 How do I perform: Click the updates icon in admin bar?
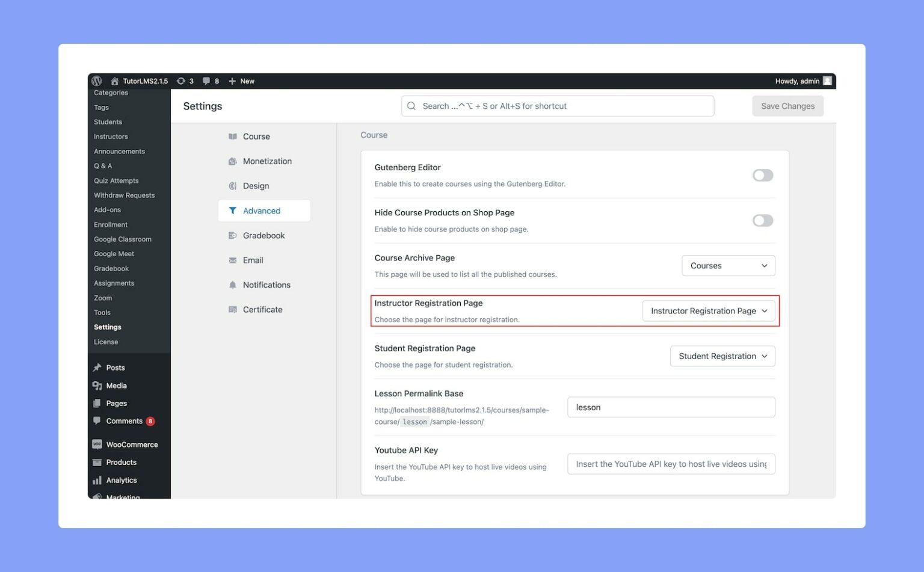[180, 81]
